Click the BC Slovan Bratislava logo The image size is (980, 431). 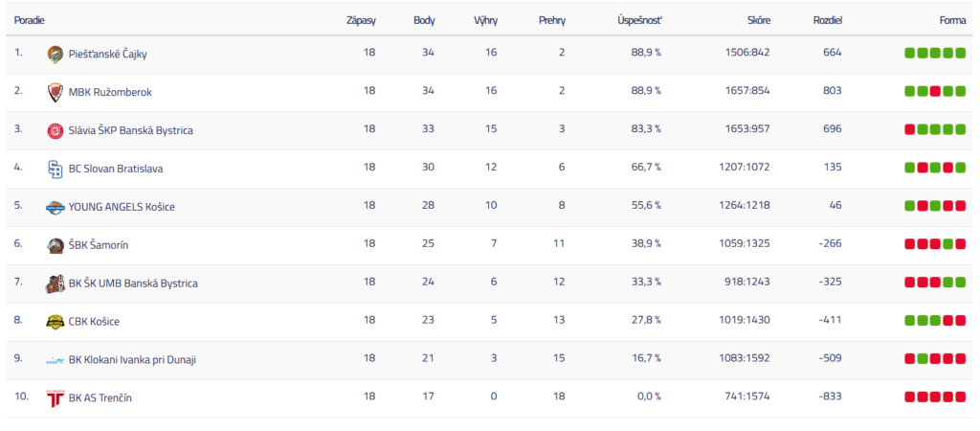point(56,169)
